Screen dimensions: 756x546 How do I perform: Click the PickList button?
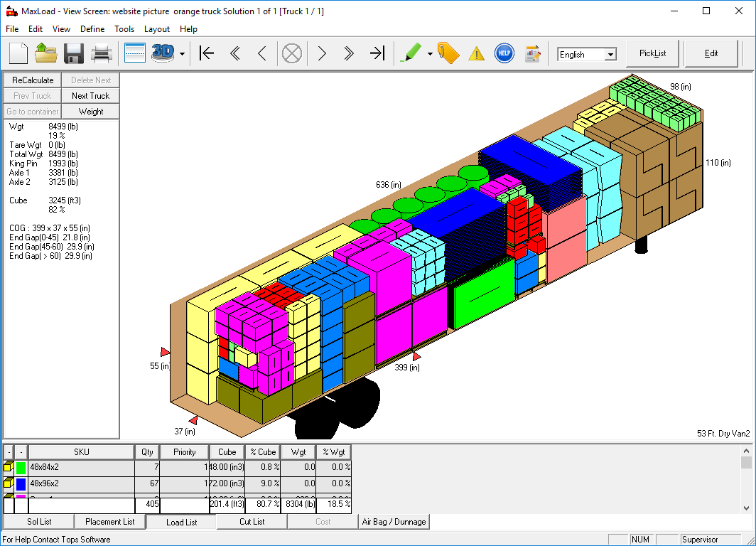point(652,53)
